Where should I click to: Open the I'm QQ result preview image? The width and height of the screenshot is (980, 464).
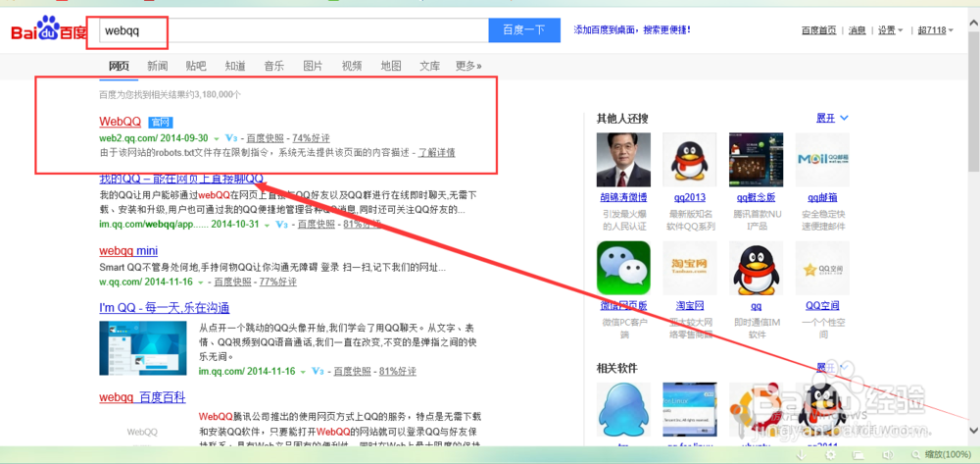[142, 348]
